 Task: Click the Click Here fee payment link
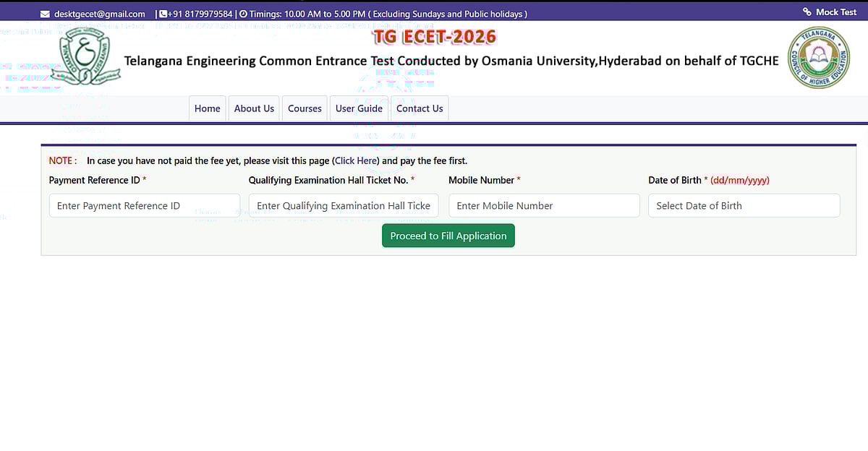(355, 160)
